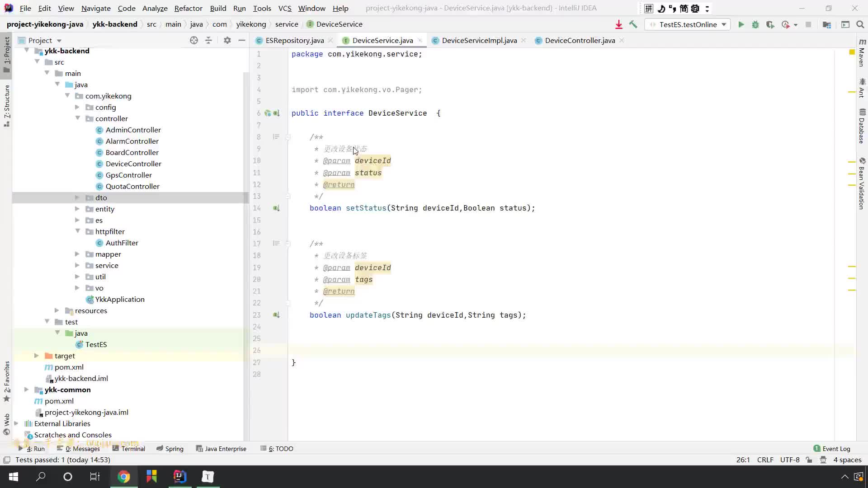
Task: Open Search Everywhere magnifier icon
Action: 860,24
